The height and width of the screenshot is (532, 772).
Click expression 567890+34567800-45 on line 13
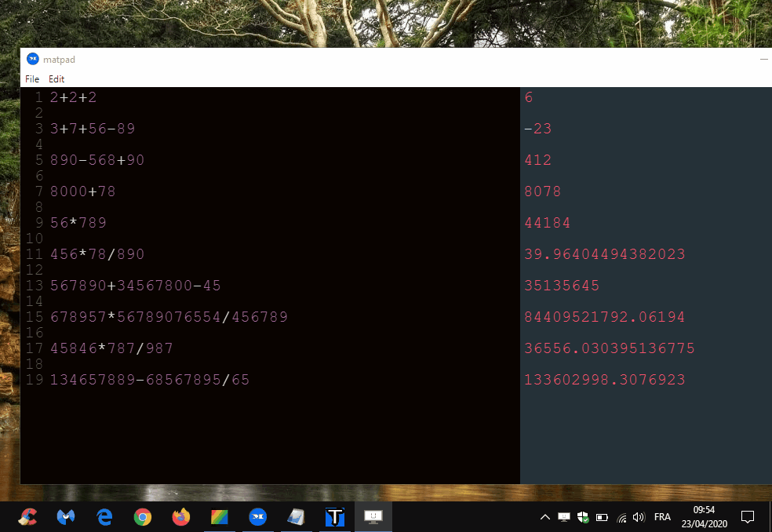tap(136, 286)
